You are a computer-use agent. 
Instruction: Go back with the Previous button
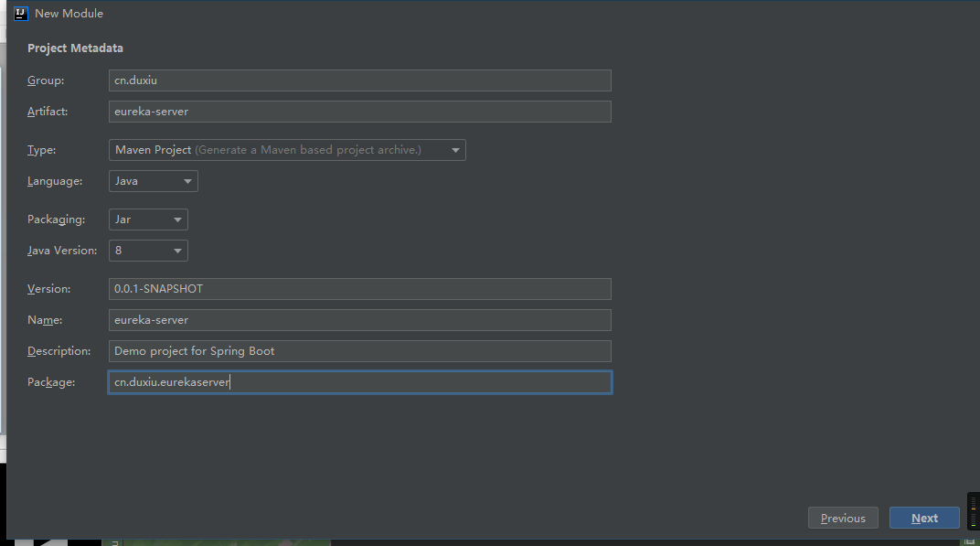pyautogui.click(x=843, y=518)
